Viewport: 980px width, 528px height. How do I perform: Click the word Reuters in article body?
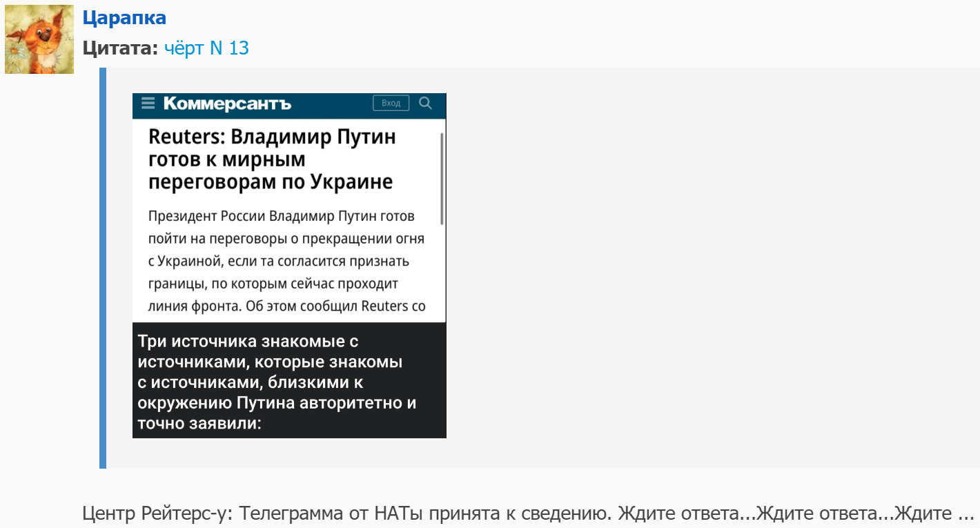click(x=384, y=306)
